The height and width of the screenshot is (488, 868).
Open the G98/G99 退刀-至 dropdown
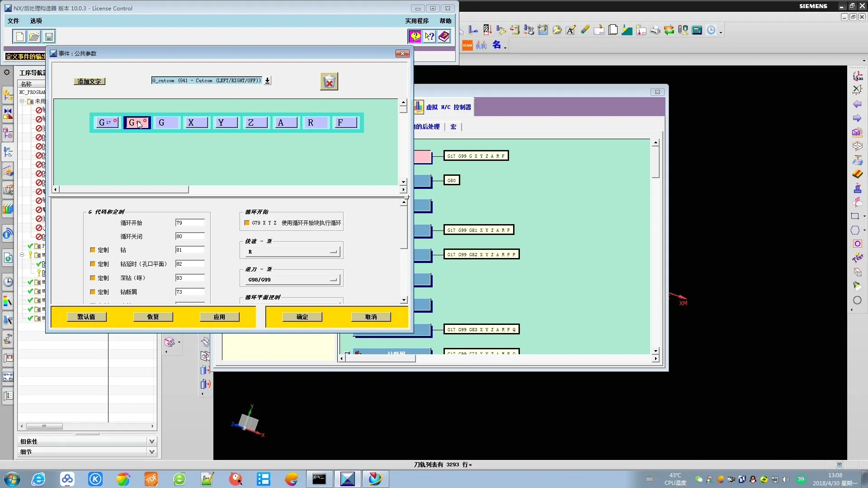pyautogui.click(x=292, y=280)
